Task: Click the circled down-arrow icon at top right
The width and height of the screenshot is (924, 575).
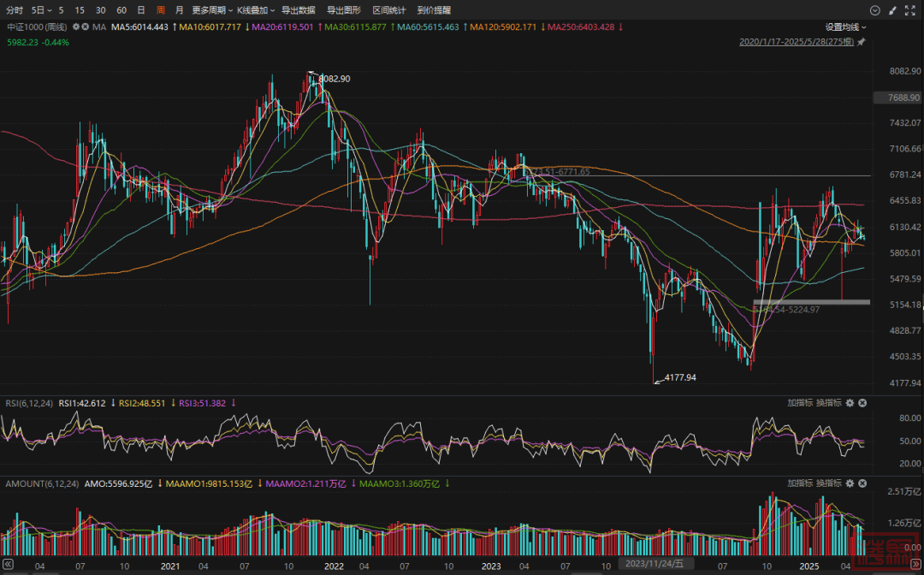Action: click(x=875, y=10)
